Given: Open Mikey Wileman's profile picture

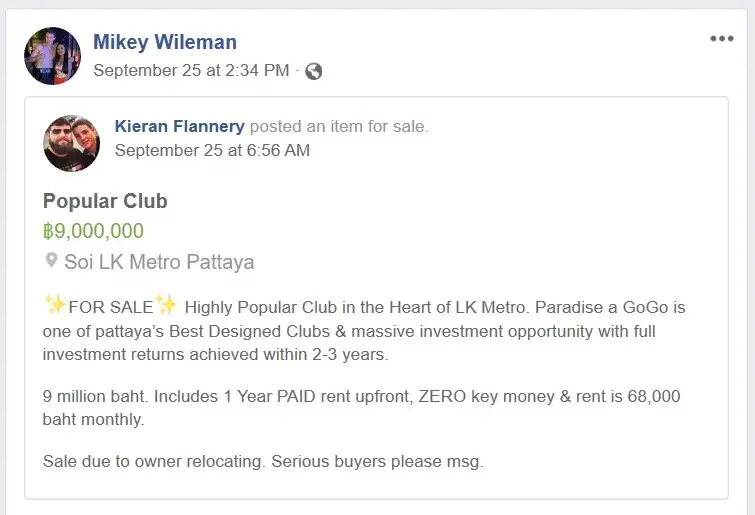Looking at the screenshot, I should tap(52, 56).
